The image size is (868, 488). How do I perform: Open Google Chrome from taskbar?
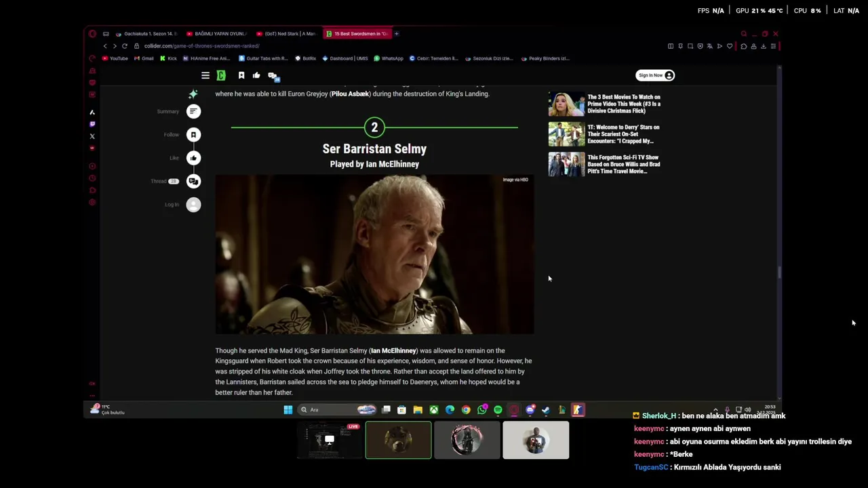click(466, 409)
